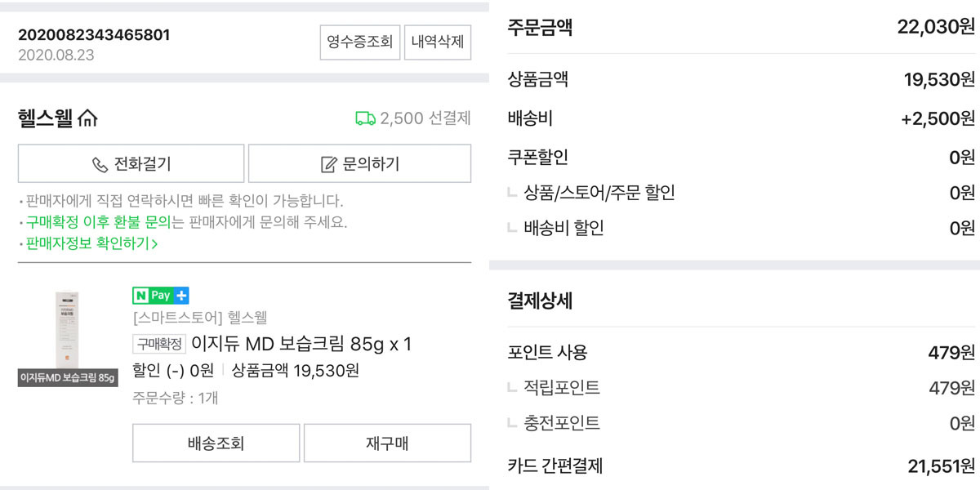The height and width of the screenshot is (490, 980).
Task: Reorder the item with 재구매
Action: [387, 443]
